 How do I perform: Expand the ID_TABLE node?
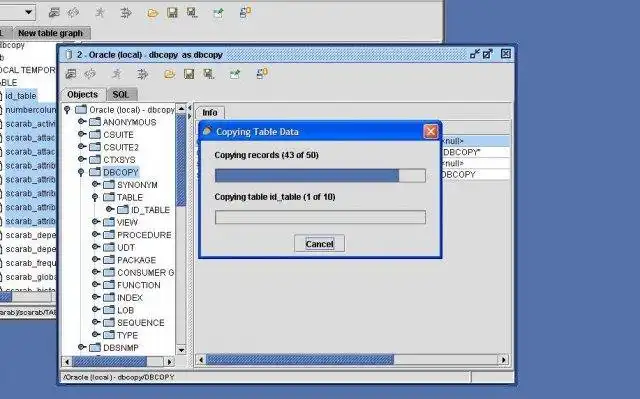tap(109, 209)
